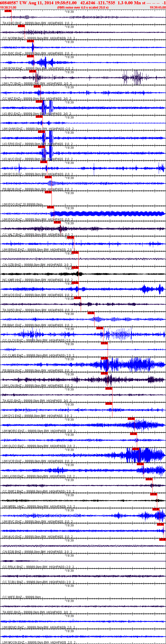Viewport: 166px width, 644px height.
Task: Click the UW GLDO EHZ station label
Action: click(x=39, y=446)
